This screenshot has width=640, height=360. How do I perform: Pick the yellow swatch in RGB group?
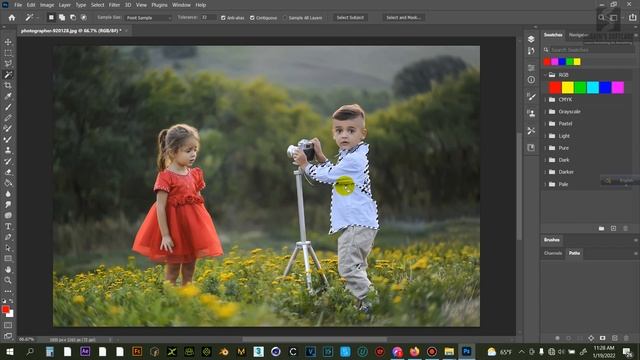567,87
